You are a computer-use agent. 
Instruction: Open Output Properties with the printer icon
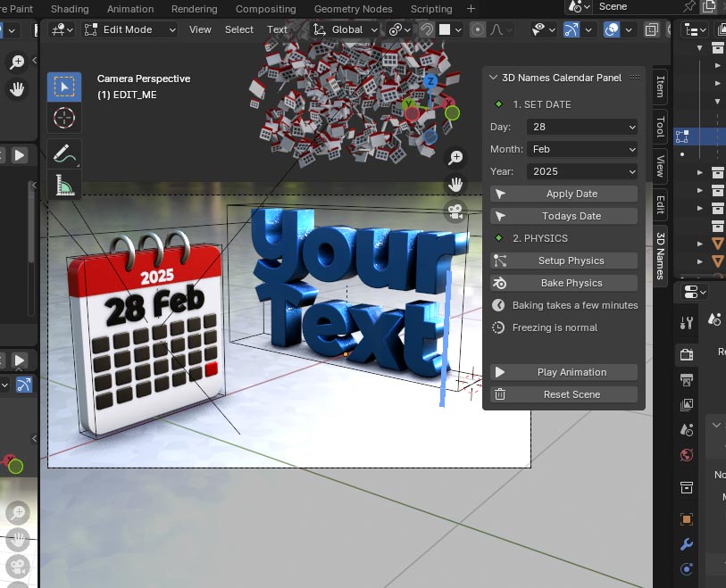(x=686, y=378)
